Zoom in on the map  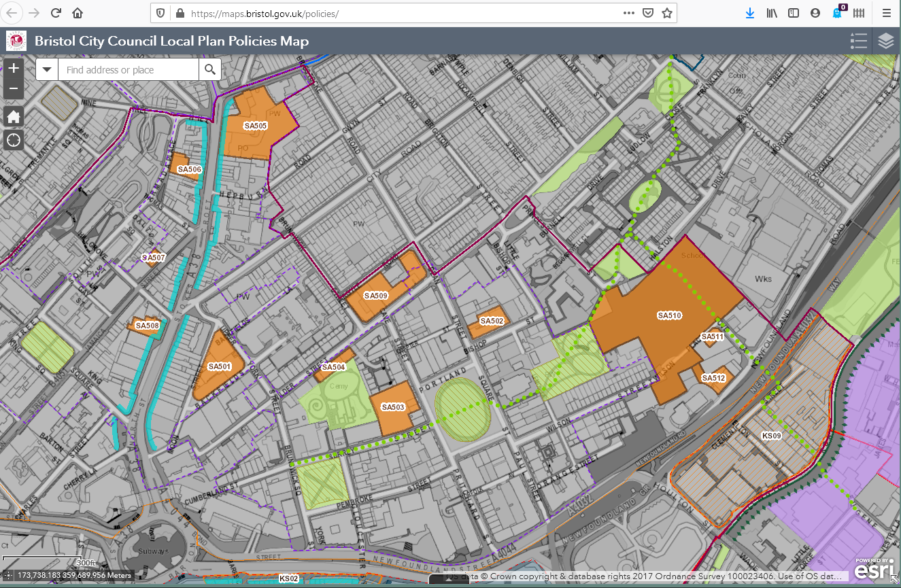click(14, 69)
